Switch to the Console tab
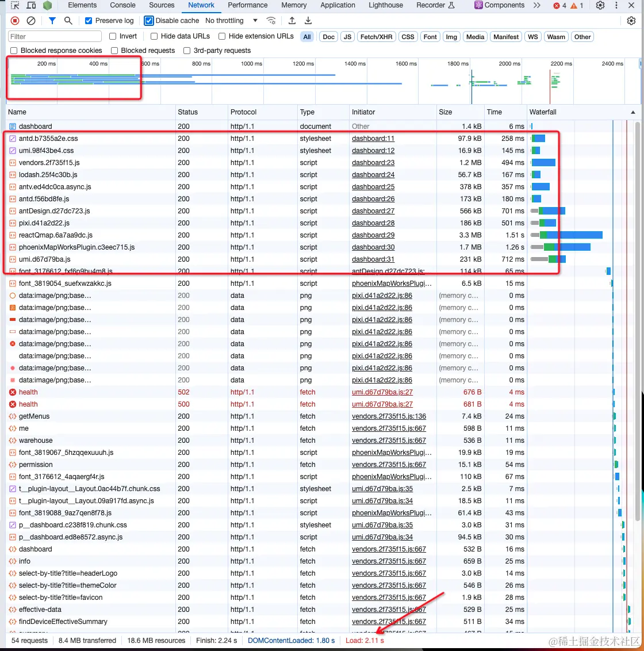 click(122, 5)
